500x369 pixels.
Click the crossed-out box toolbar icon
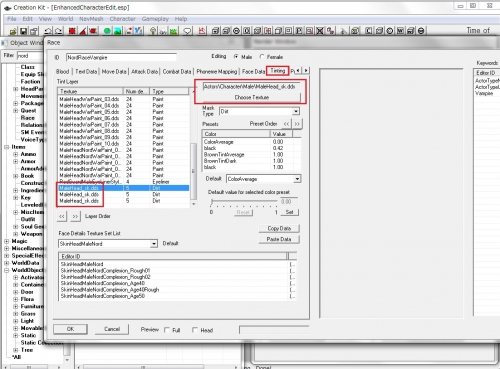tap(320, 31)
